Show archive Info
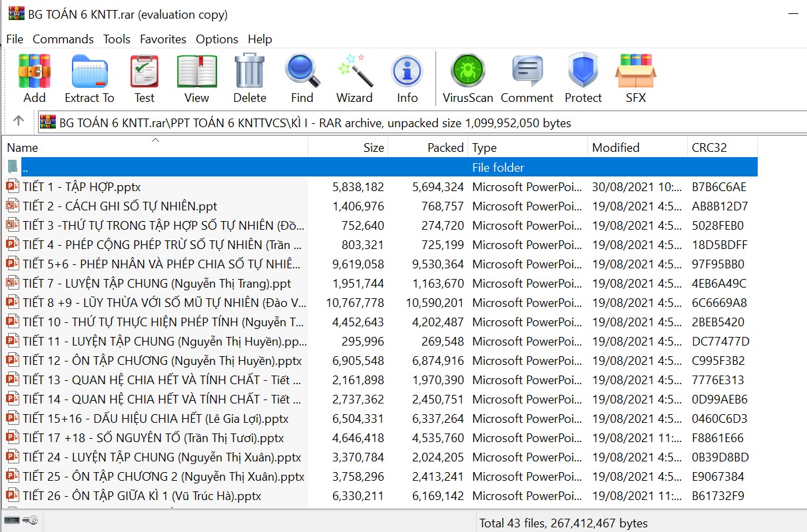The image size is (807, 532). [x=407, y=71]
